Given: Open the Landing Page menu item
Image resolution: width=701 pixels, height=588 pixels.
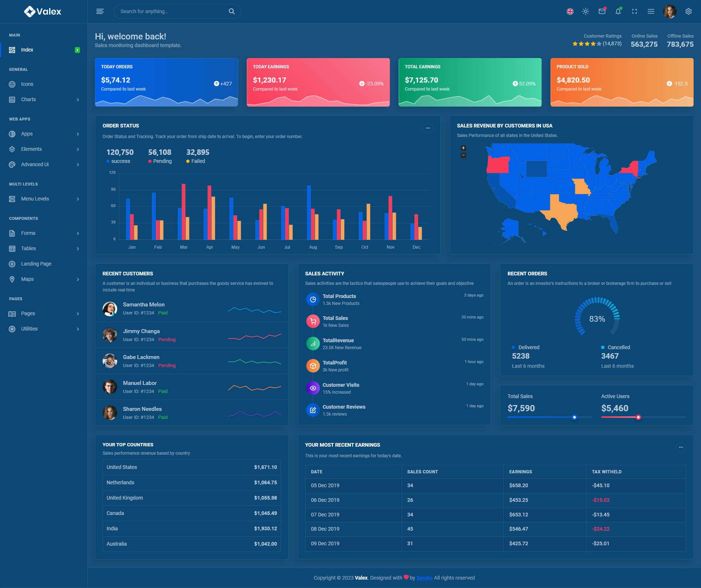Looking at the screenshot, I should coord(36,264).
